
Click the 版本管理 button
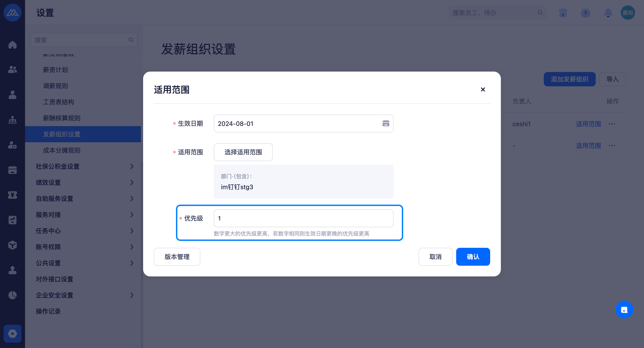point(177,257)
